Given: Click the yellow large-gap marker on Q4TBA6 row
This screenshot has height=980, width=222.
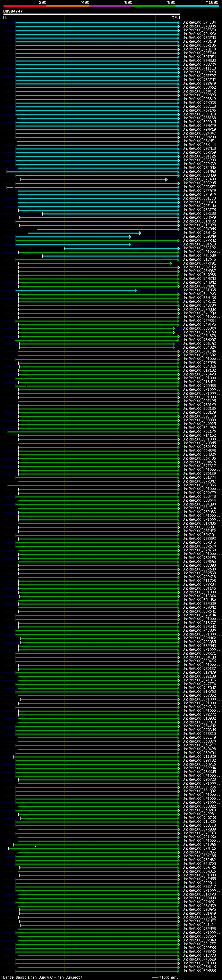Looking at the screenshot, I should point(35,846).
